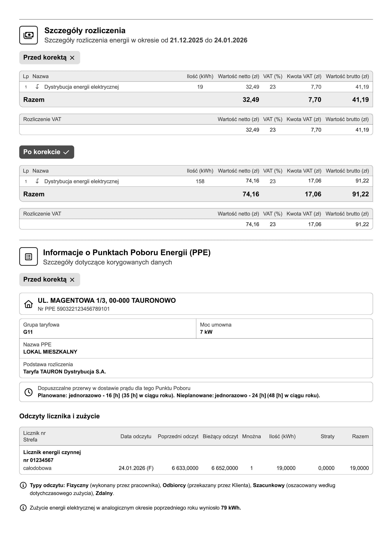
Task: Click the X icon on the PPE section Przed korektą badge
Action: 72,280
